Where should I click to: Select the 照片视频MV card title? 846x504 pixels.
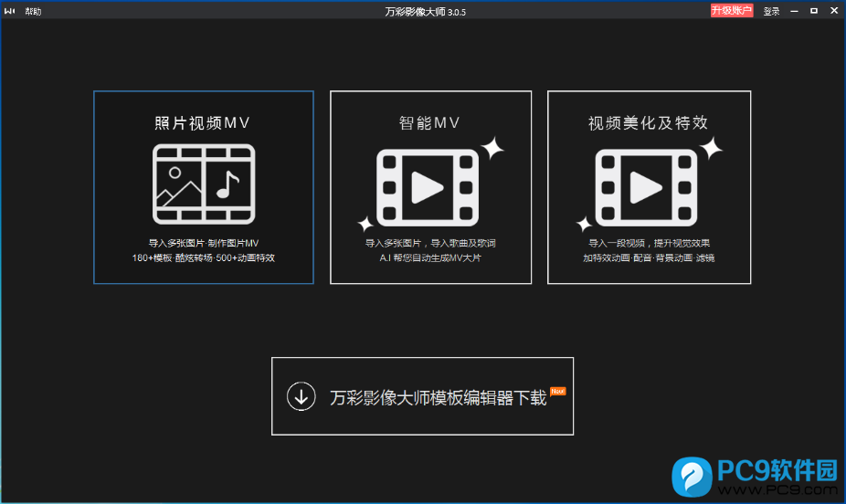pos(202,123)
